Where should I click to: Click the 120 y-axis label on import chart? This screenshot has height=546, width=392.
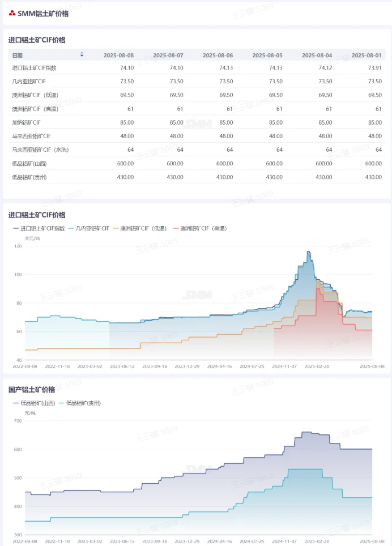tap(18, 246)
